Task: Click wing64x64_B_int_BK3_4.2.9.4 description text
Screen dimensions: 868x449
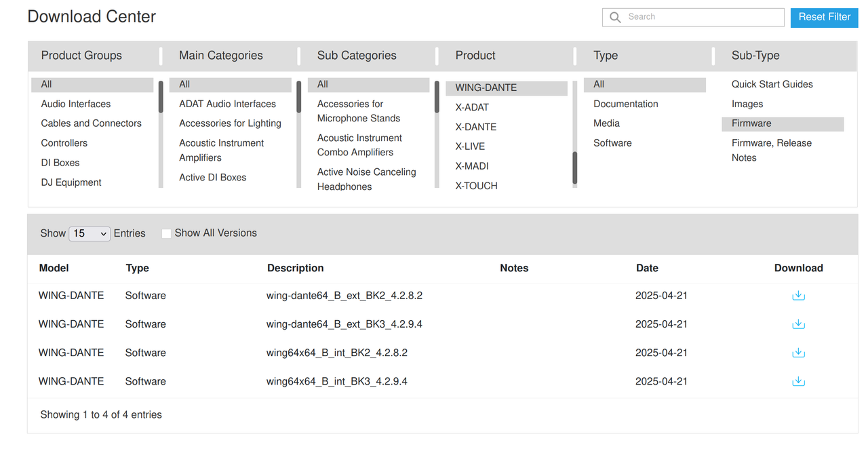Action: pos(337,381)
